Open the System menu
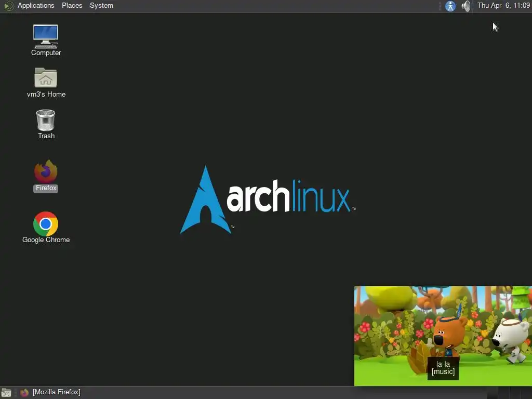This screenshot has height=399, width=532. tap(101, 6)
